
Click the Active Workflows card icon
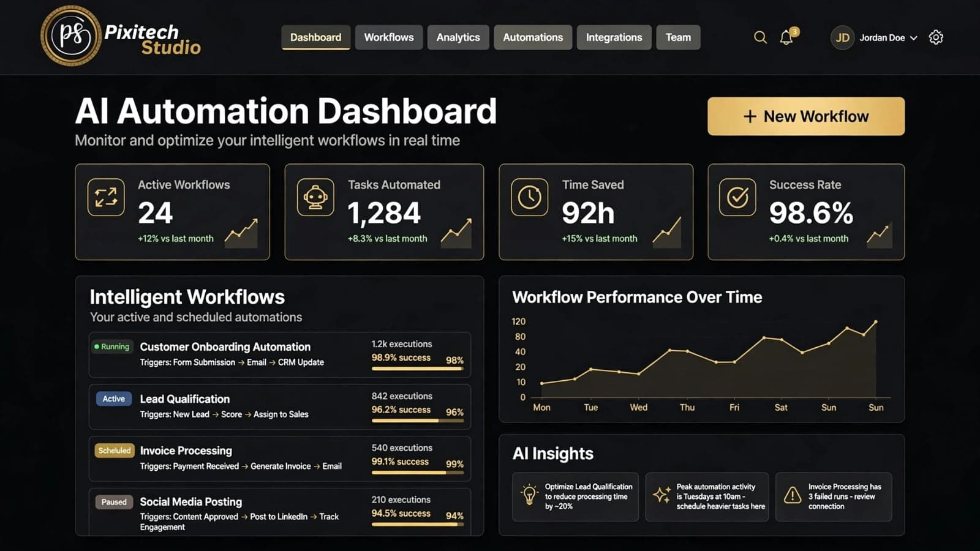106,197
